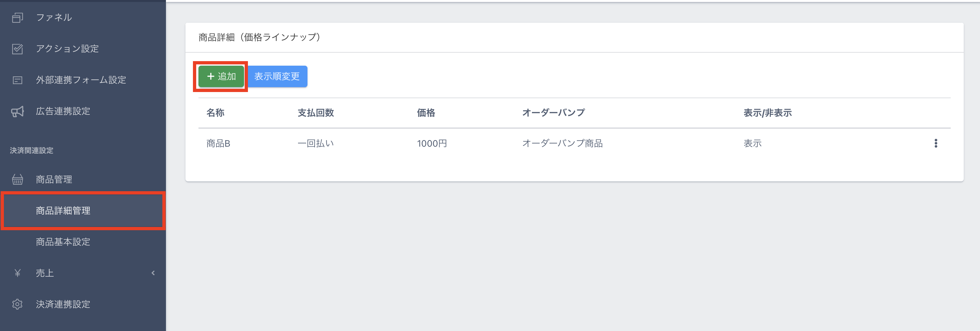This screenshot has height=331, width=980.
Task: Click the 表示/非表示 column header
Action: click(767, 113)
